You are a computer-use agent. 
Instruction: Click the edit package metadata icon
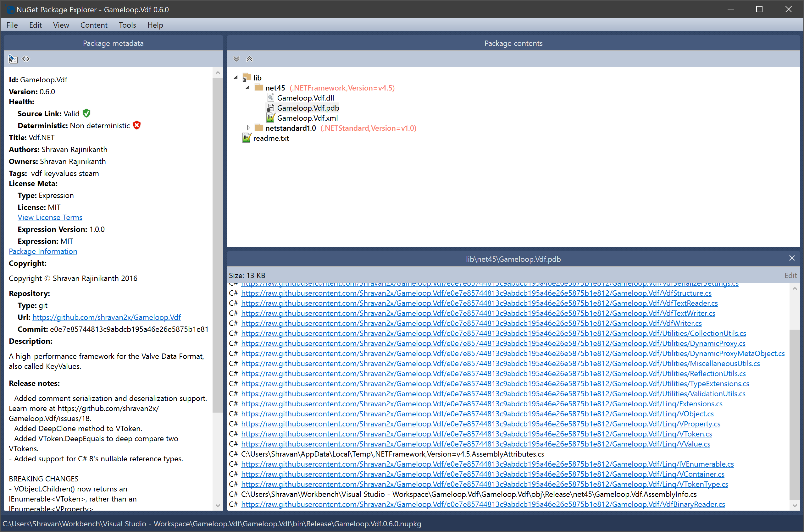[x=13, y=59]
